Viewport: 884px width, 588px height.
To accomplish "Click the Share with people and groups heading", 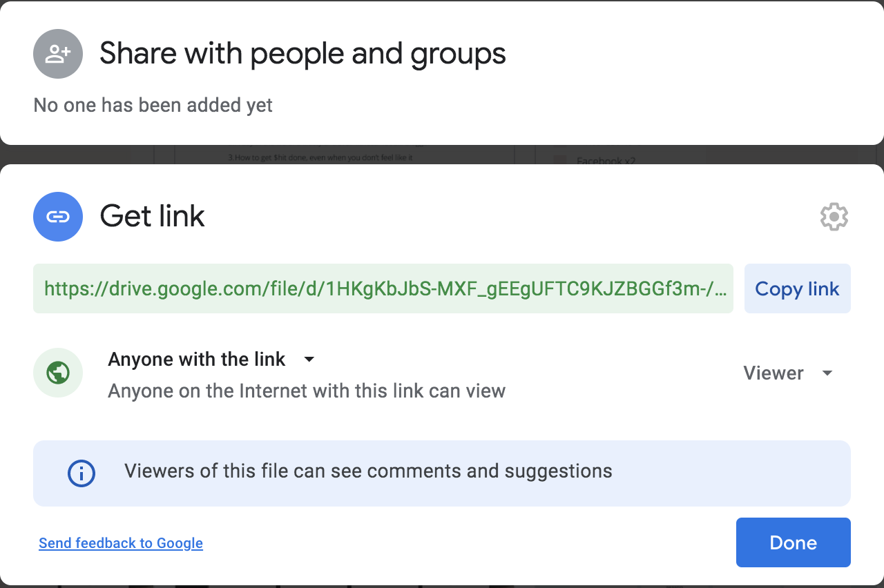I will 302,54.
